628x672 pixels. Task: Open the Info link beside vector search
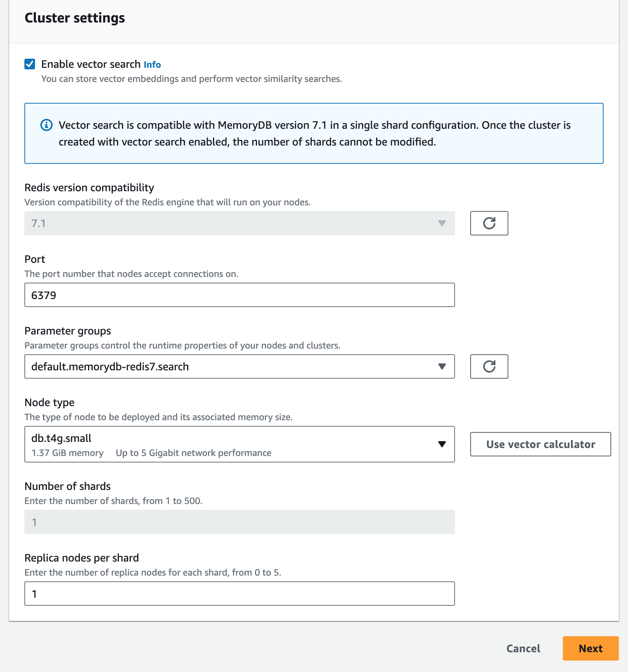152,65
